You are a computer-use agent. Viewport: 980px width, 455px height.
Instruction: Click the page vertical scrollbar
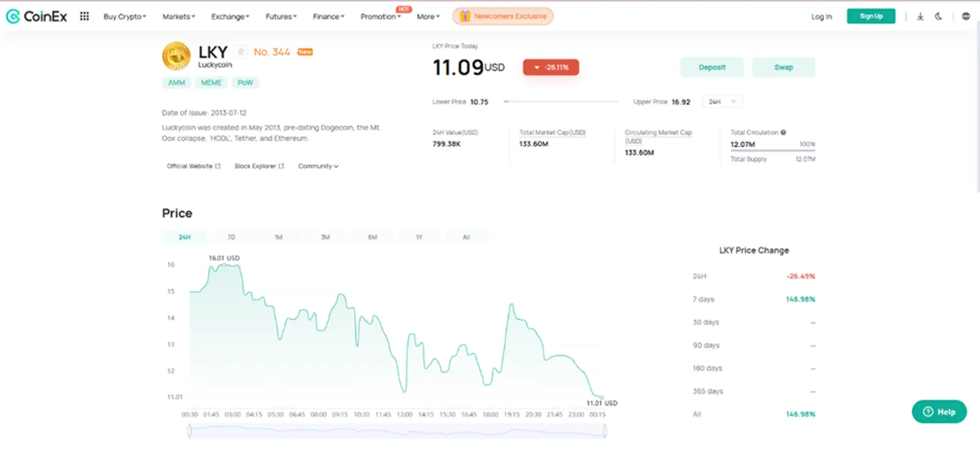point(978,107)
